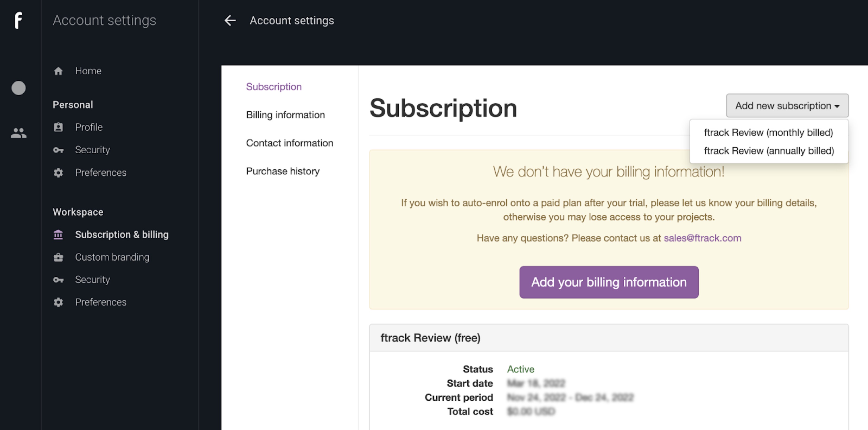Open Custom branding settings
Image resolution: width=868 pixels, height=430 pixels.
click(112, 257)
